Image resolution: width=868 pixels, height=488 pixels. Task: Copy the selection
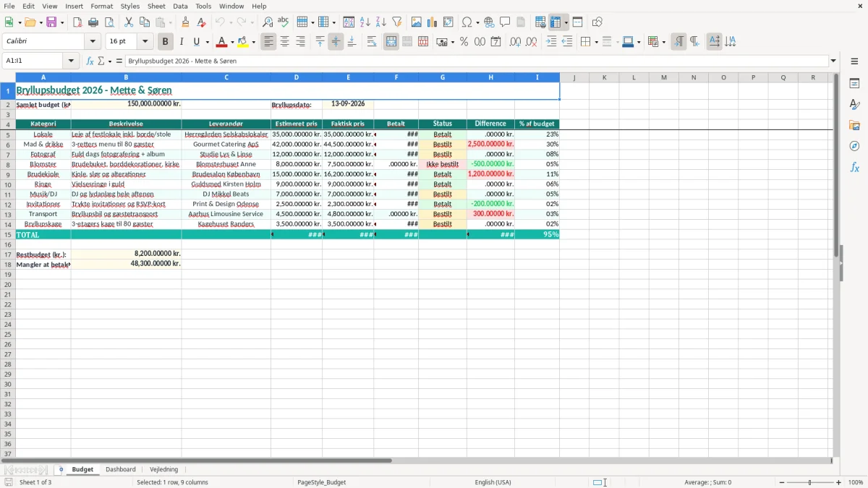[x=144, y=22]
